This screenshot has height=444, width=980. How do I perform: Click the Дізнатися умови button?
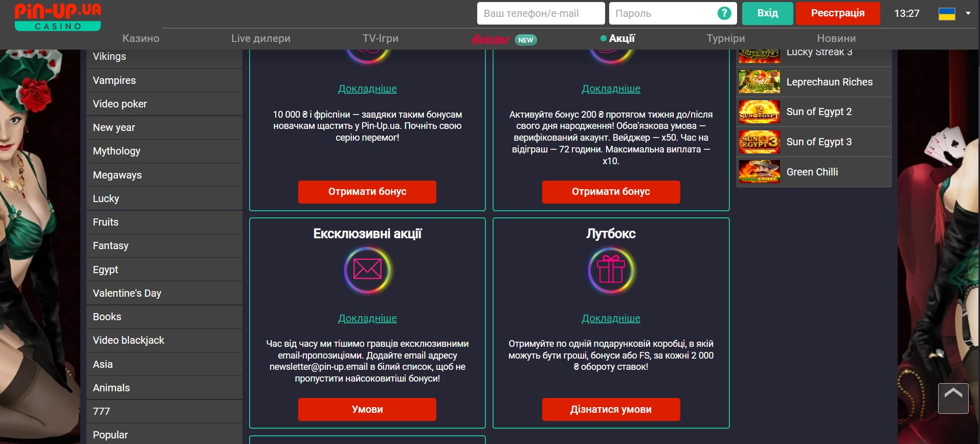coord(611,409)
